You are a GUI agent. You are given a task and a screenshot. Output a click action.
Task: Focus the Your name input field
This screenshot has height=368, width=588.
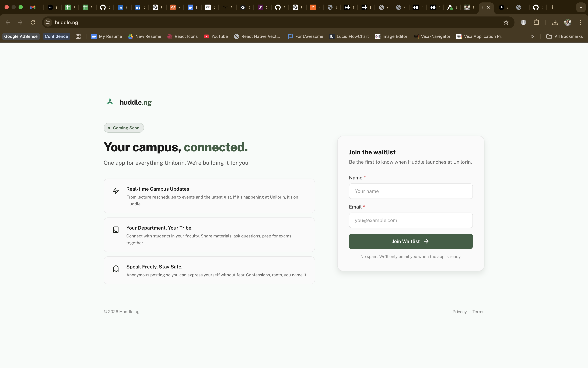[411, 191]
